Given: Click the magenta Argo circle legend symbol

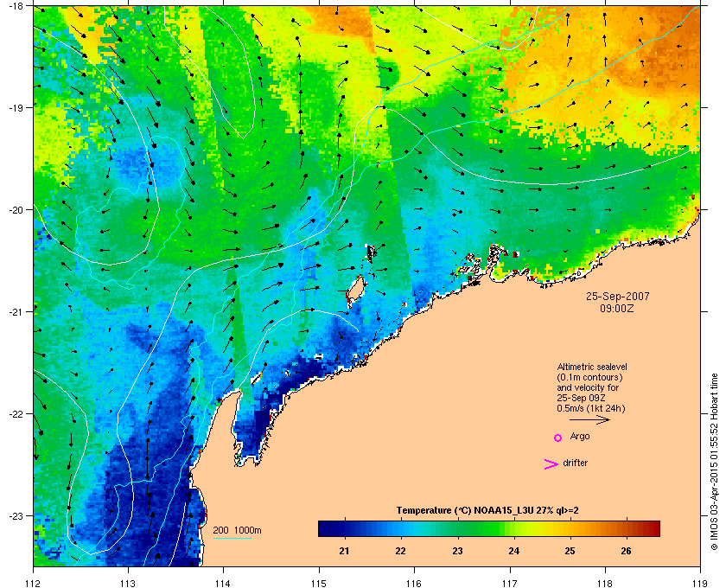Looking at the screenshot, I should (558, 438).
